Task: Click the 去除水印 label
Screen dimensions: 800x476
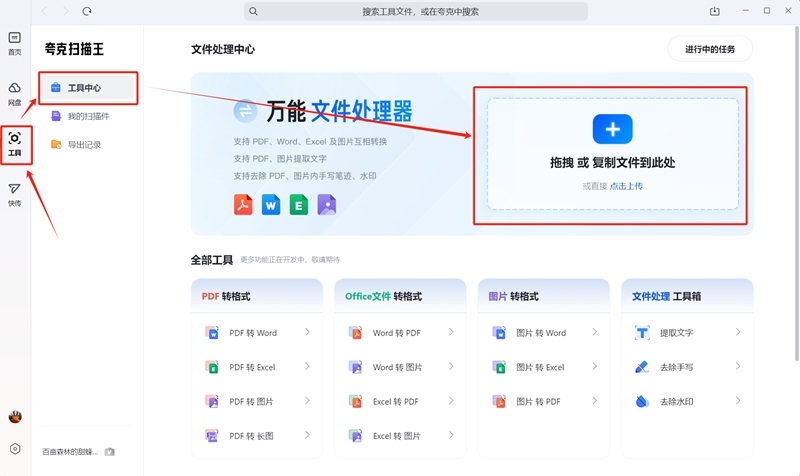Action: click(x=677, y=402)
